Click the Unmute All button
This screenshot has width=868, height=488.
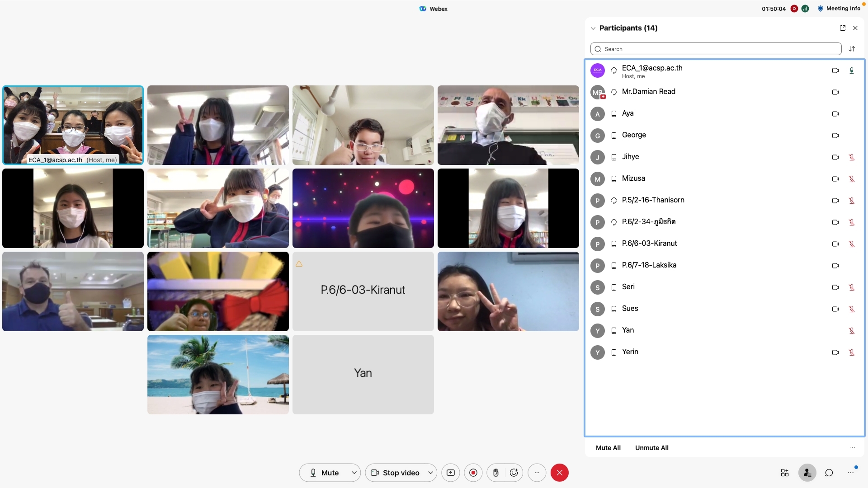point(651,448)
